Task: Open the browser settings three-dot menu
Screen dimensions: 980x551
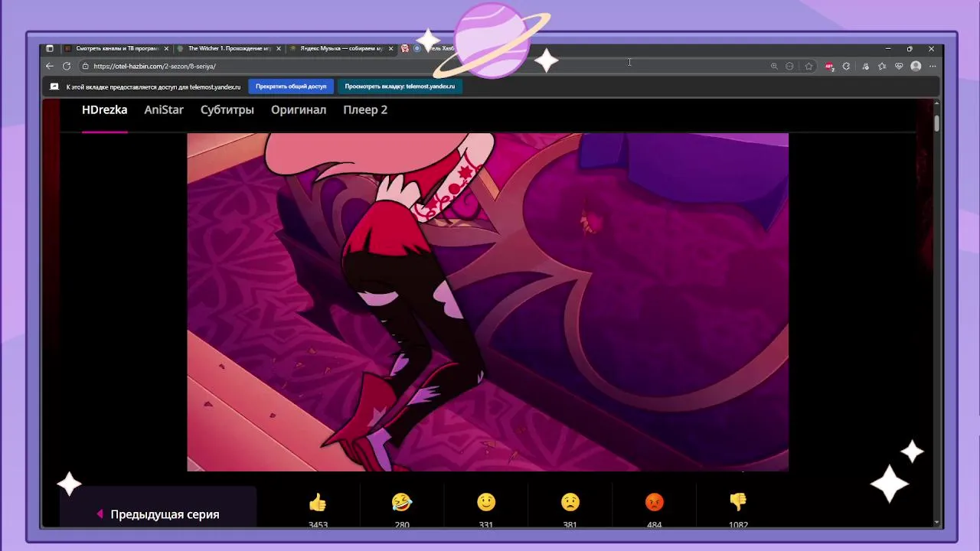Action: (933, 67)
